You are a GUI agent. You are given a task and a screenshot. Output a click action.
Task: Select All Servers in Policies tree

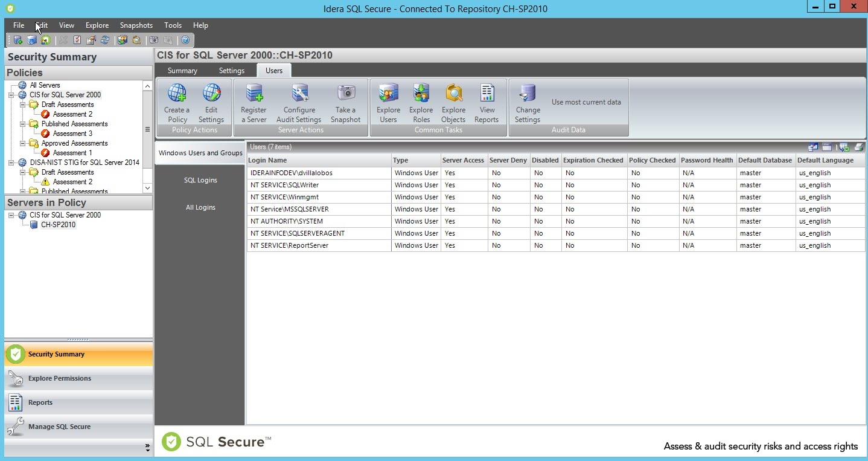pyautogui.click(x=45, y=85)
